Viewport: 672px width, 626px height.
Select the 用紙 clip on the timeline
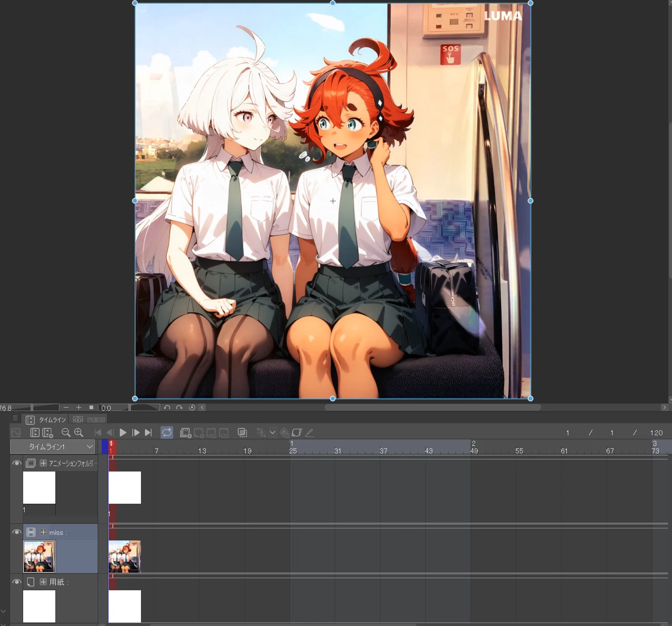click(125, 606)
